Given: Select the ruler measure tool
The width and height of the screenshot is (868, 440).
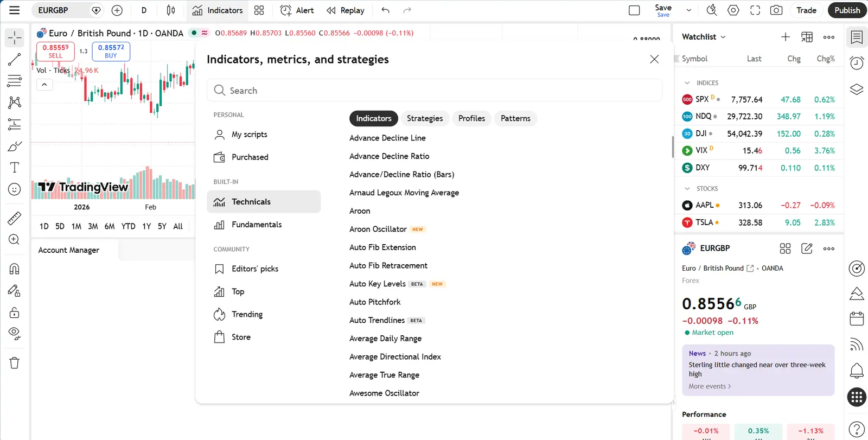Looking at the screenshot, I should pos(15,218).
